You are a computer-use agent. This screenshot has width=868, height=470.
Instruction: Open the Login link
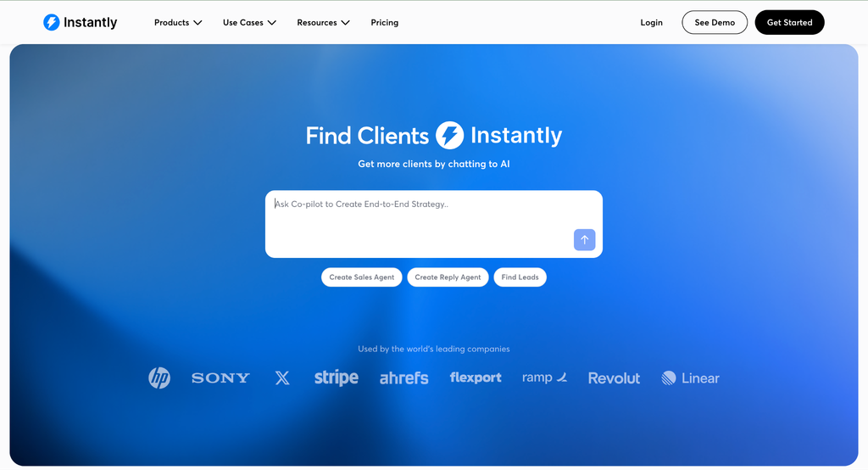coord(651,23)
